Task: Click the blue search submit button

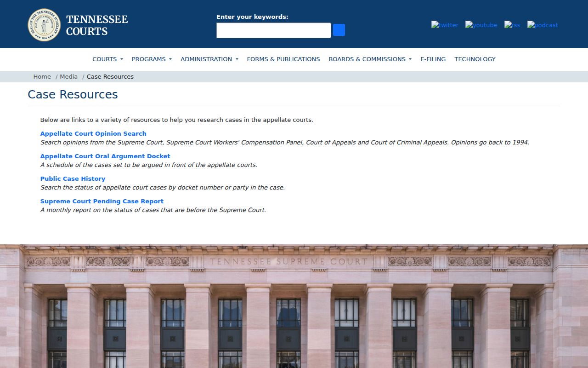Action: [339, 30]
